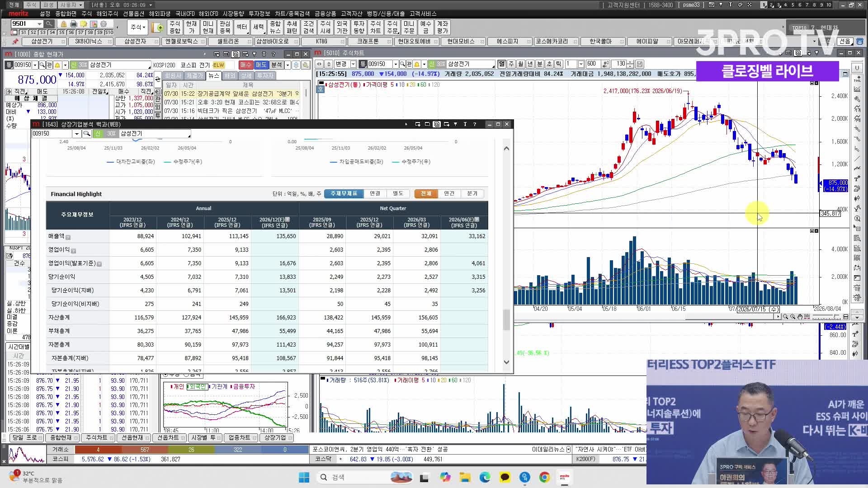Click the save disk icon in 주식차트 toolbar
This screenshot has height=488, width=868.
point(640,64)
